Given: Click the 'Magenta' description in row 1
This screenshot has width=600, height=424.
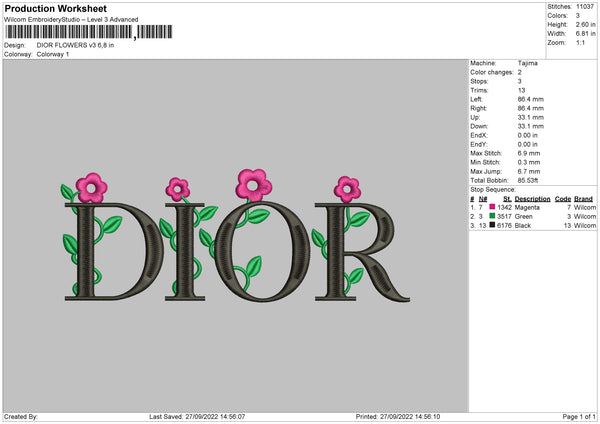Looking at the screenshot, I should click(527, 207).
